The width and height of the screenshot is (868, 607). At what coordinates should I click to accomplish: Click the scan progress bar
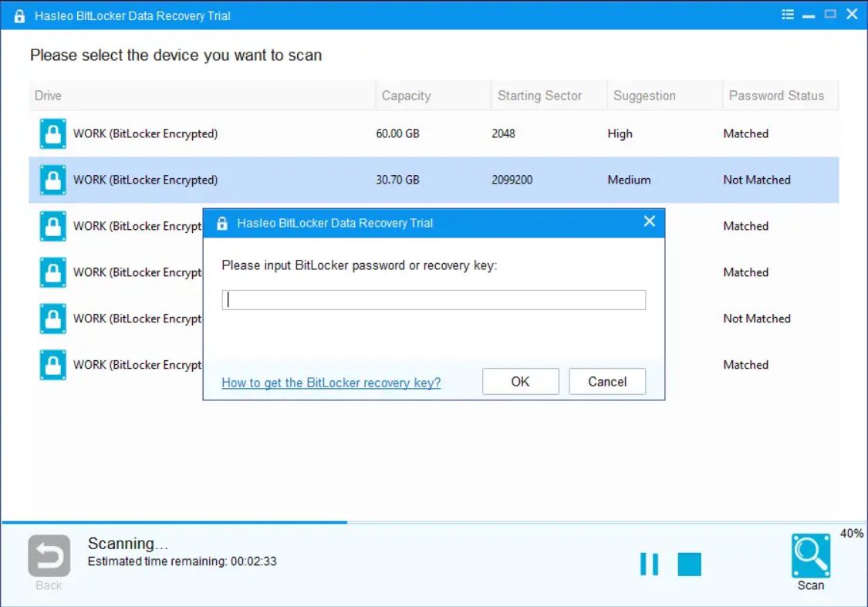pos(434,522)
